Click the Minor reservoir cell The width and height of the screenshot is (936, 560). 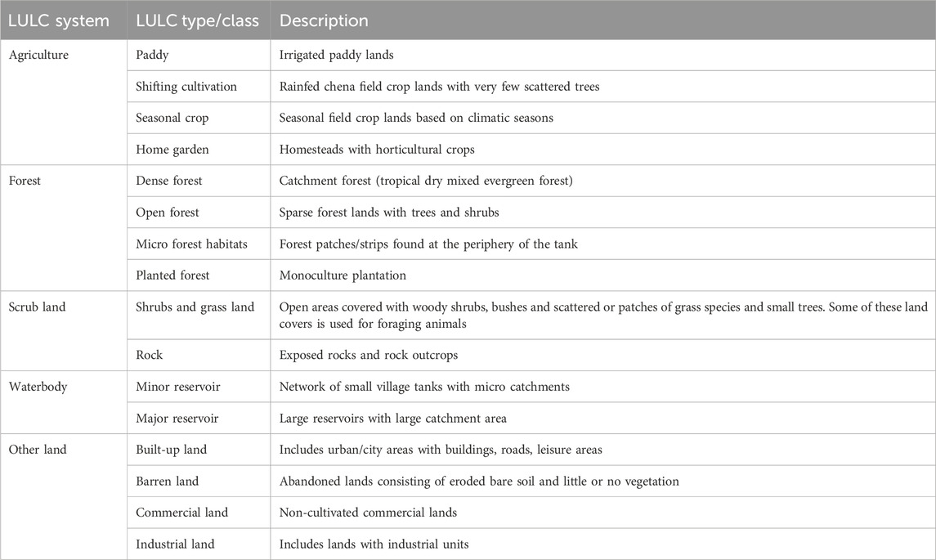(x=199, y=386)
